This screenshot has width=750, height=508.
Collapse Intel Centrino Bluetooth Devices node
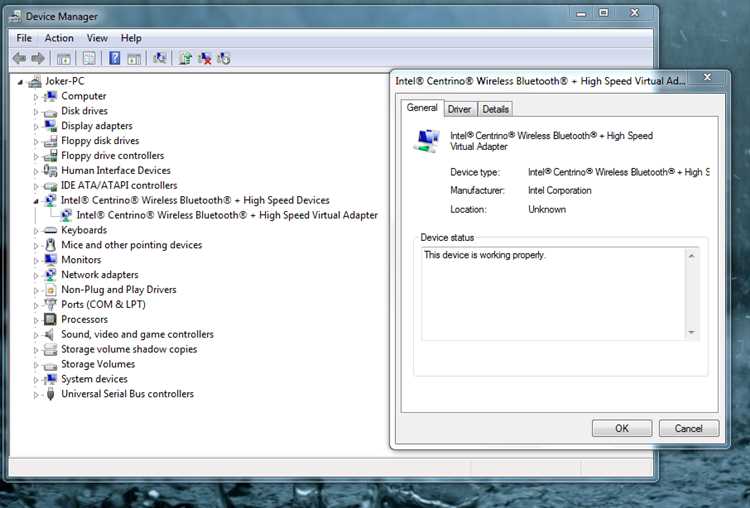click(36, 201)
